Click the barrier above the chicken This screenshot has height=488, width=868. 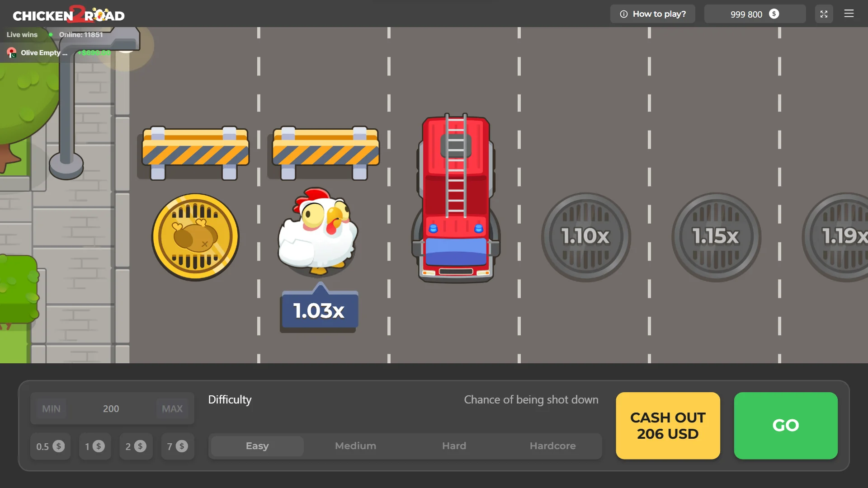[x=325, y=153]
